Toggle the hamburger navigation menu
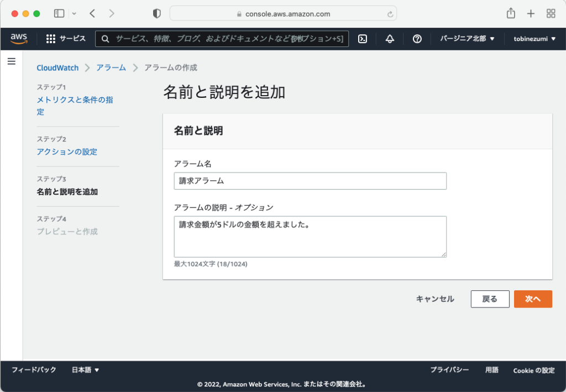Viewport: 566px width, 392px height. point(12,61)
